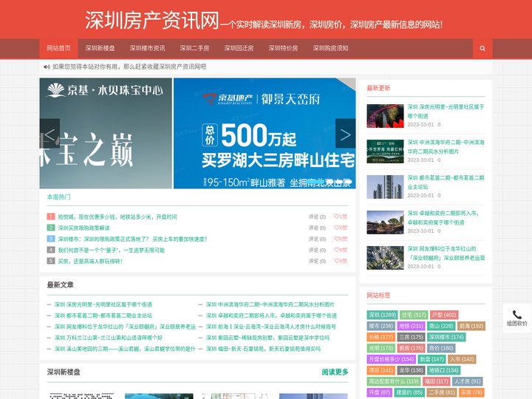Open 深圳回迁房 navigation menu
The image size is (532, 399).
(239, 49)
